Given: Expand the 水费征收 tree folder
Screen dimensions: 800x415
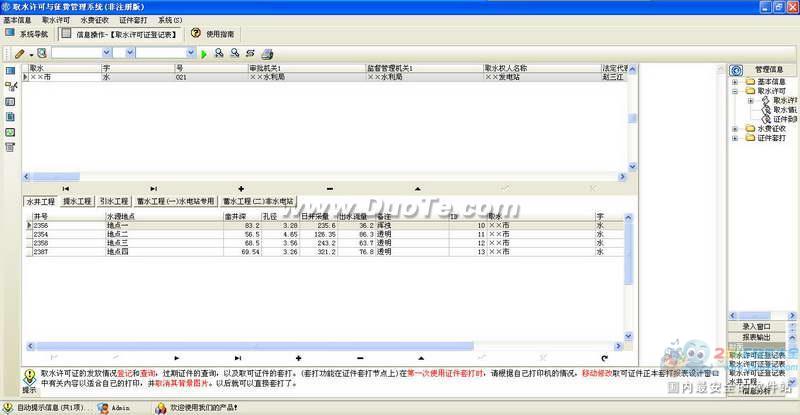Looking at the screenshot, I should (735, 129).
